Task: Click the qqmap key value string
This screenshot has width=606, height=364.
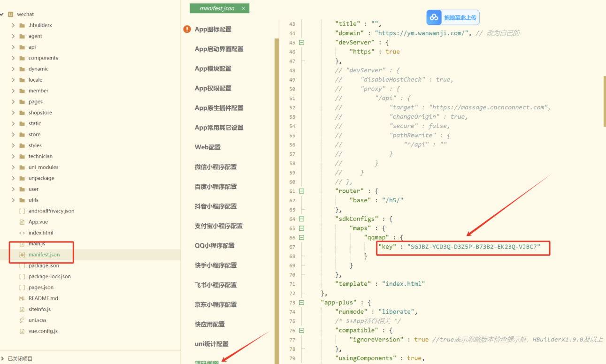Action: (474, 247)
